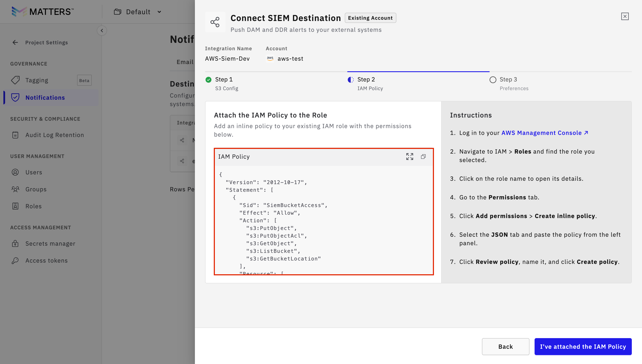Click the Access tokens key icon
The height and width of the screenshot is (364, 642).
15,260
